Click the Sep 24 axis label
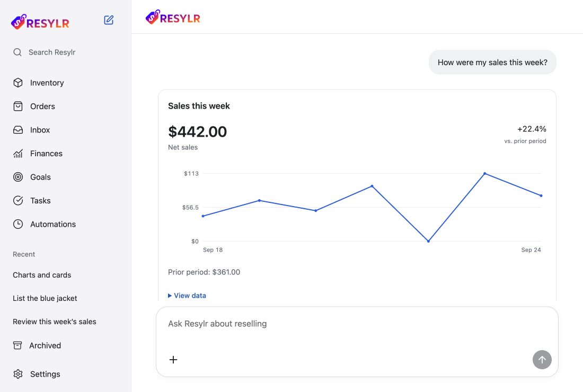 click(x=531, y=250)
